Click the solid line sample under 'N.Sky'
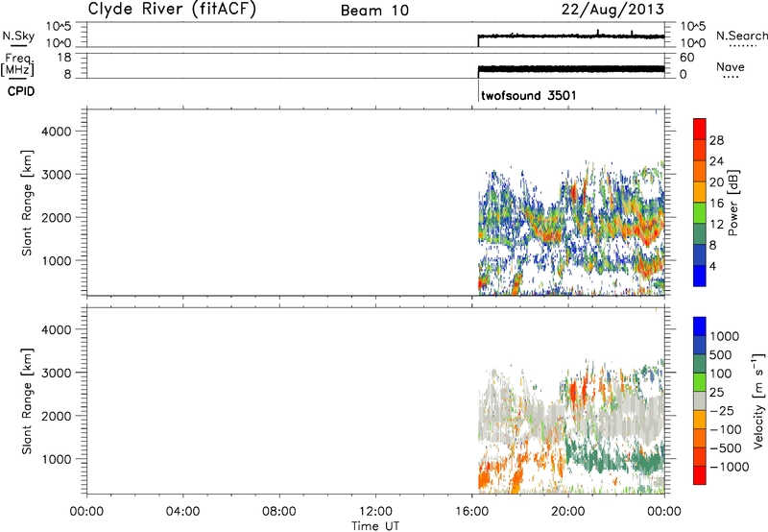This screenshot has width=768, height=532. [x=18, y=45]
